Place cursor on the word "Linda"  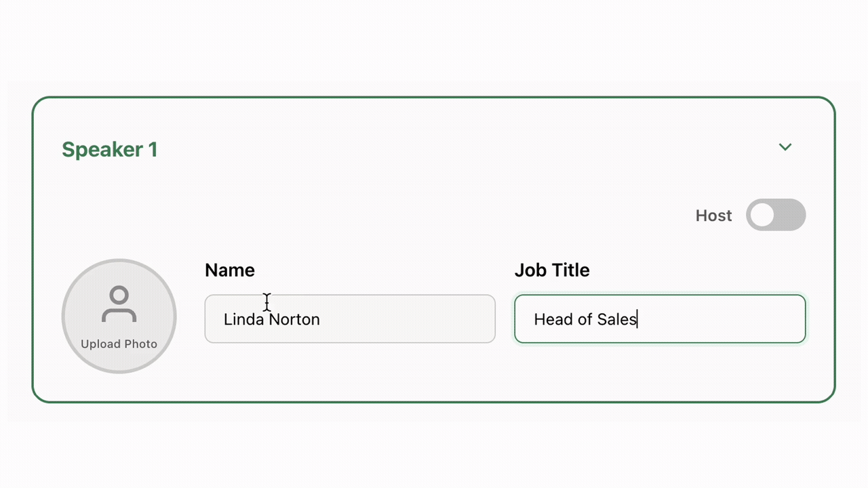tap(243, 319)
